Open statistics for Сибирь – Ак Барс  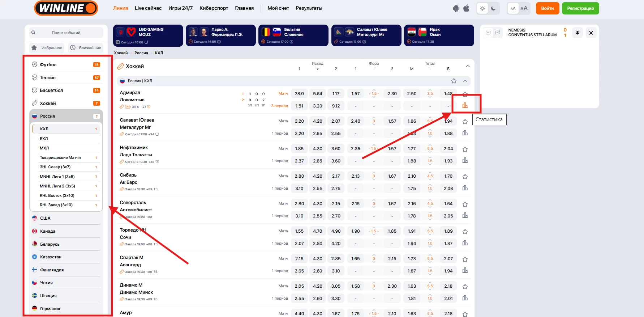465,188
